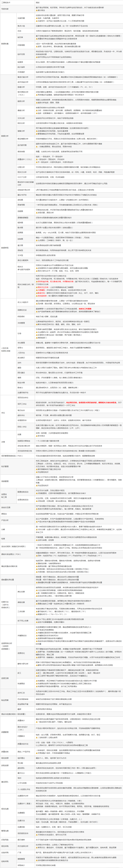This screenshot has height=868, width=123.
Task: Select the 观察和交谈 cell
Action: click(x=26, y=310)
